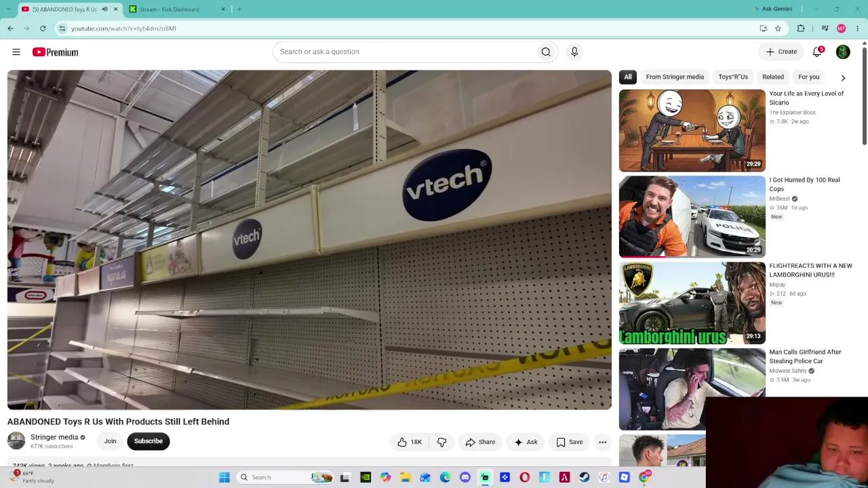The height and width of the screenshot is (488, 868).
Task: Select the From Stringer media chip
Action: pyautogui.click(x=675, y=77)
